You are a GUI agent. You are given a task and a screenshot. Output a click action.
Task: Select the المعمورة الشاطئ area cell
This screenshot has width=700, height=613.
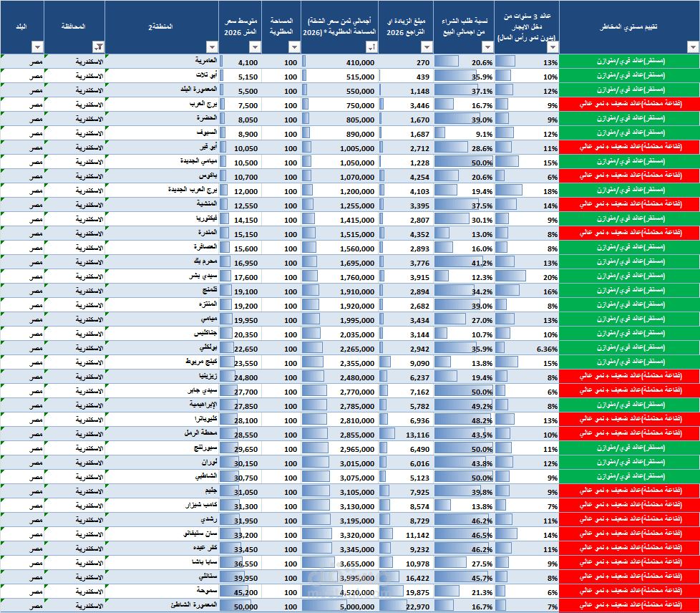coord(162,606)
